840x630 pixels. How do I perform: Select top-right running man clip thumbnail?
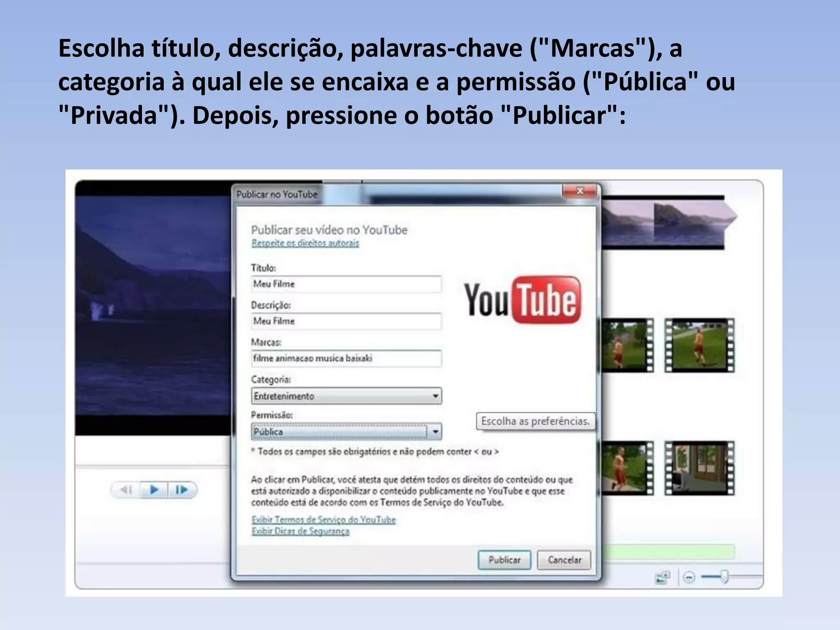pyautogui.click(x=699, y=345)
